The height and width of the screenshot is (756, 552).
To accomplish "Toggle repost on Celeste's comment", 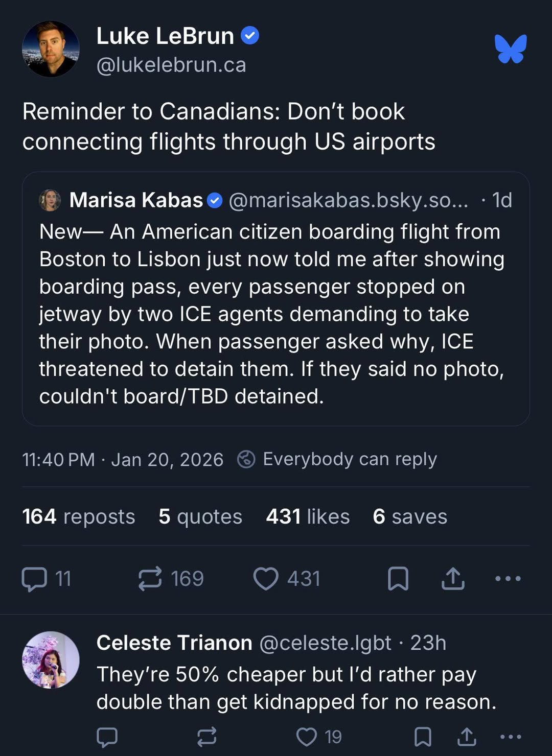I will coord(206,737).
